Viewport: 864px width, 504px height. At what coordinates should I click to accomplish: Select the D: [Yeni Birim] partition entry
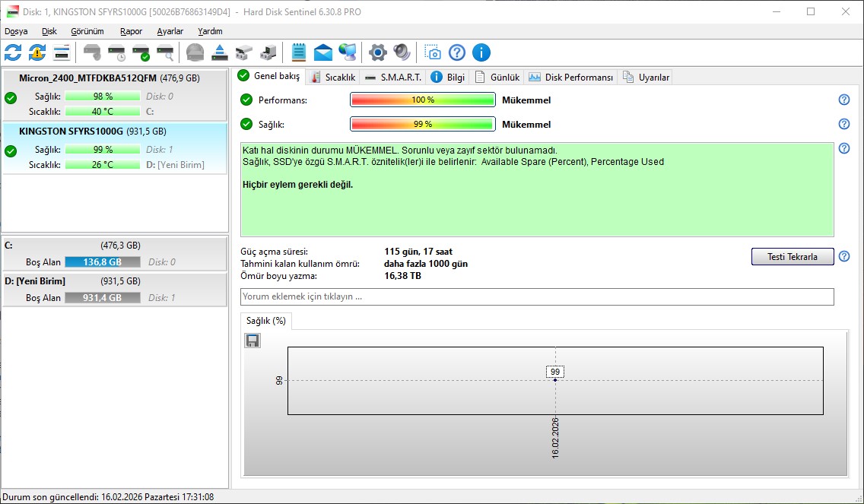(x=115, y=290)
